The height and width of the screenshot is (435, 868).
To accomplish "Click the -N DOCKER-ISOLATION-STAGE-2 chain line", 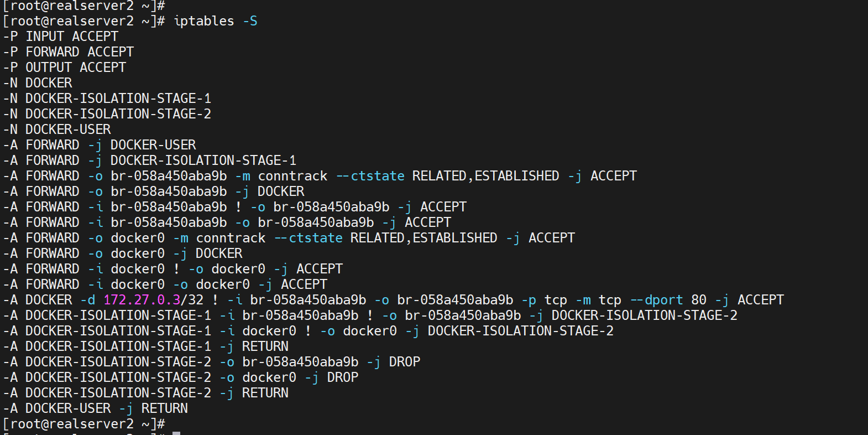I will [x=107, y=114].
